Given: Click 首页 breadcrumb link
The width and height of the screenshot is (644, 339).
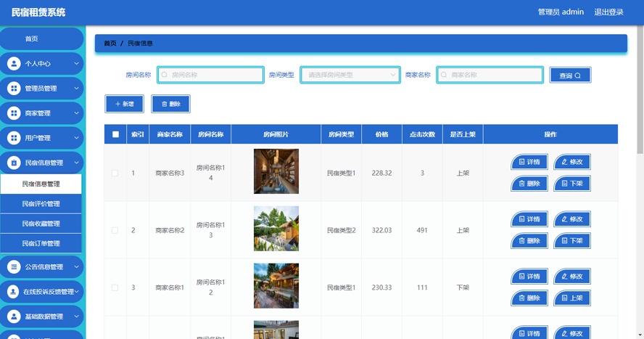Looking at the screenshot, I should point(110,43).
